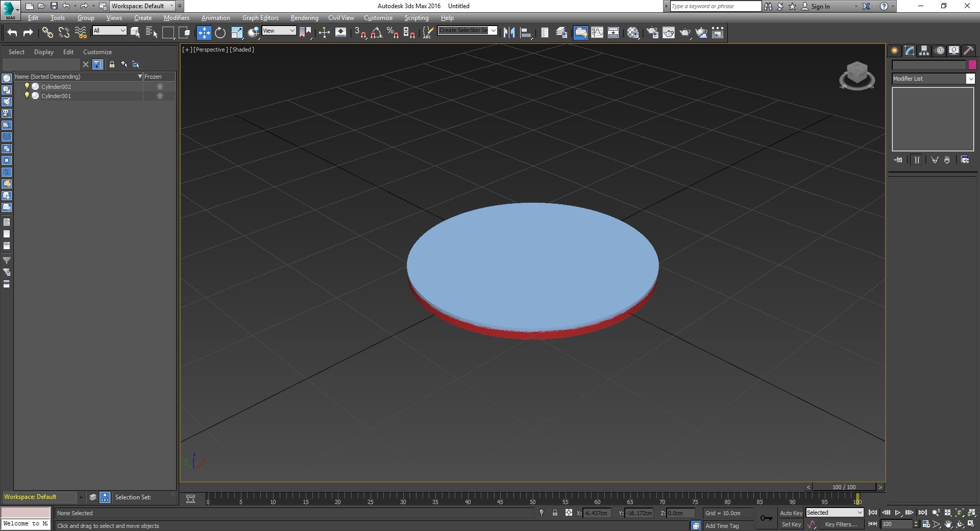980x531 pixels.
Task: Toggle Spinner Snap
Action: click(x=409, y=33)
